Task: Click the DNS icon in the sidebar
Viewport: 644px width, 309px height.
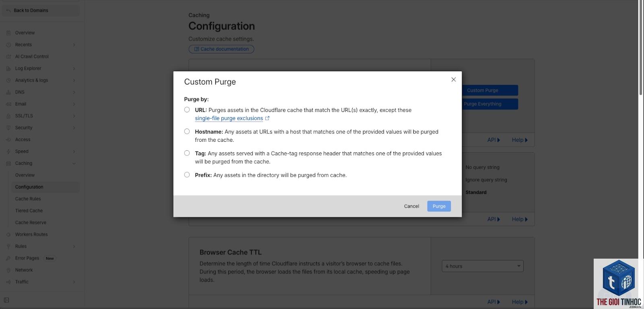Action: [8, 92]
